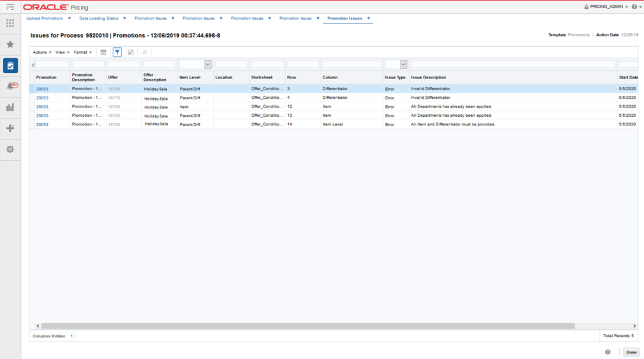Toggle the Query by Example filter icon
The width and height of the screenshot is (644, 359).
pos(117,52)
